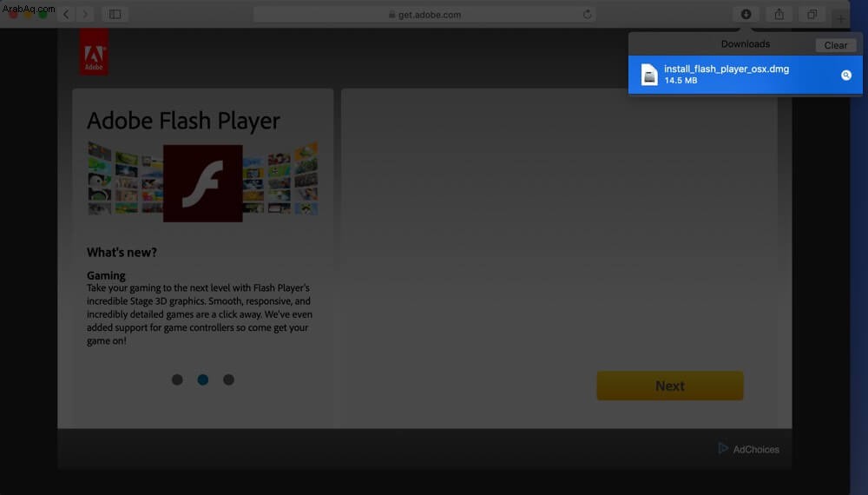
Task: Click the dmg file icon in Downloads
Action: [649, 75]
